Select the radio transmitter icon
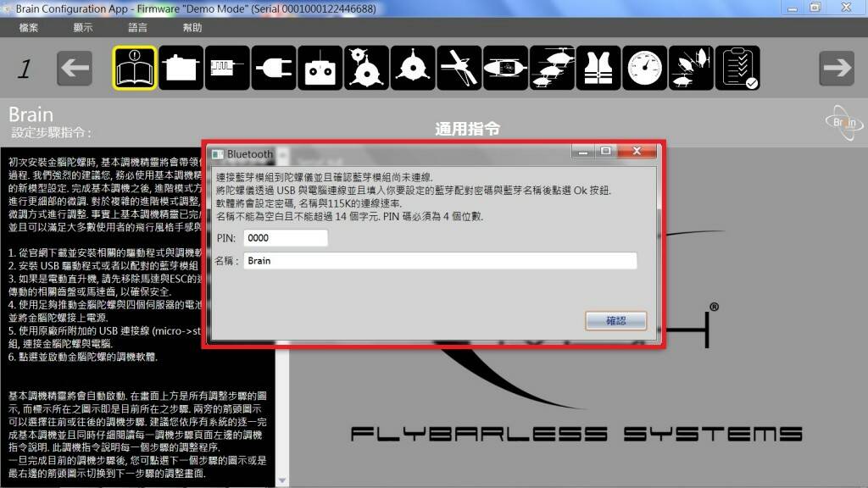The image size is (868, 488). coord(320,69)
